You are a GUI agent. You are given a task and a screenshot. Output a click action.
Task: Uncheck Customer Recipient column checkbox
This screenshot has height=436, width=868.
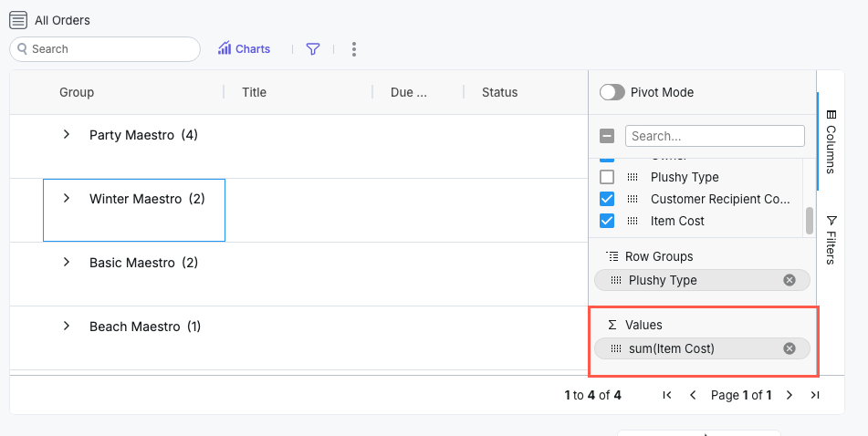(607, 199)
